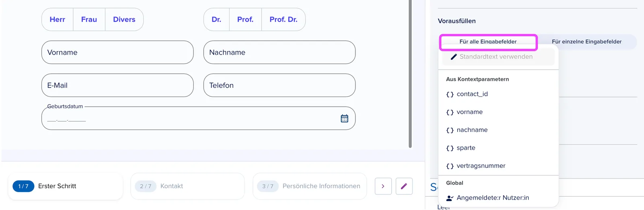Click the form preview vertical scrollbar
644x210 pixels.
click(410, 74)
